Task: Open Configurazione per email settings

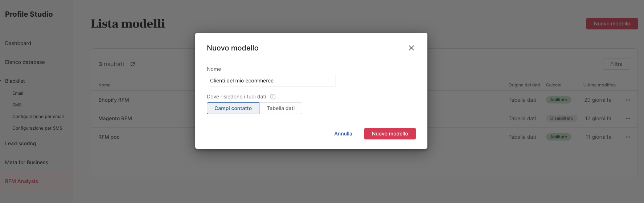Action: tap(38, 117)
